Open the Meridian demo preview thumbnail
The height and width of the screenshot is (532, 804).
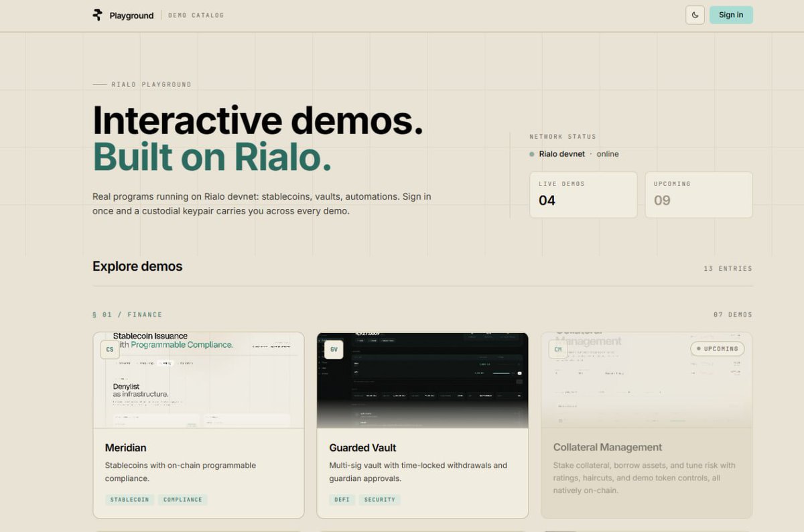tap(198, 380)
